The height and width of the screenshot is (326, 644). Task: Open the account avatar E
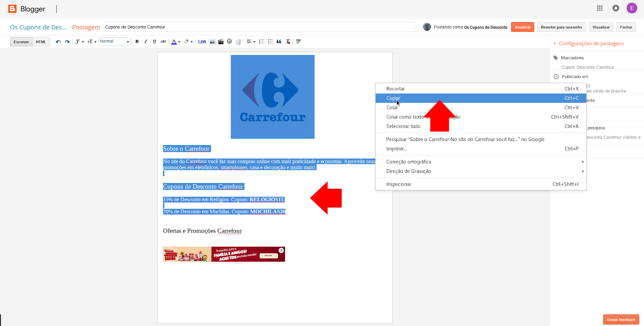[x=632, y=8]
